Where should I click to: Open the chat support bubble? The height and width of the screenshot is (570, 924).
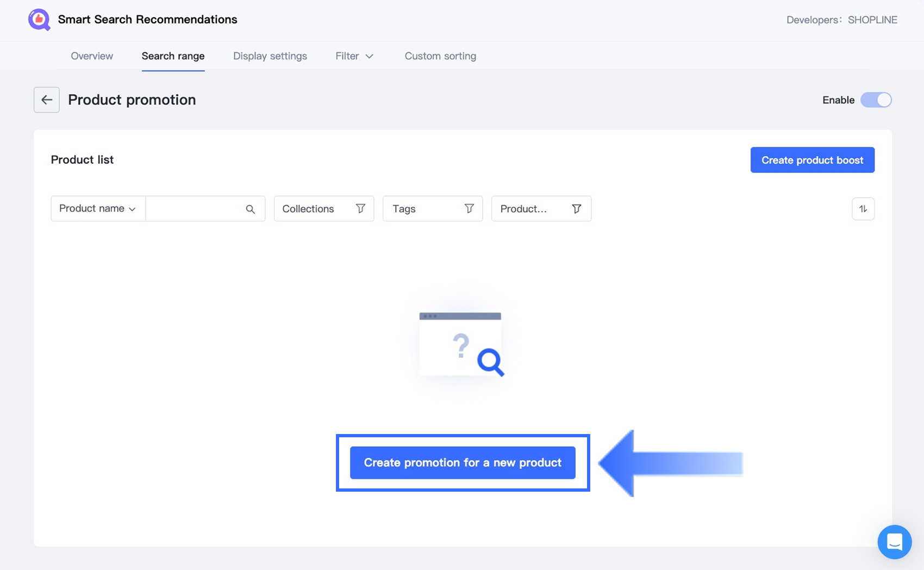(894, 542)
